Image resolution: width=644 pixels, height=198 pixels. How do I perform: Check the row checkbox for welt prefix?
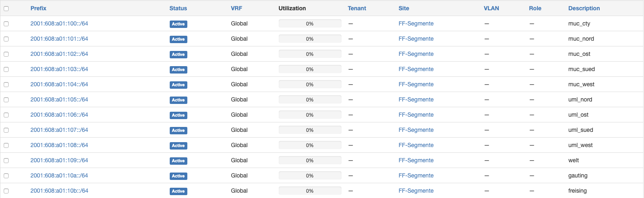point(6,161)
